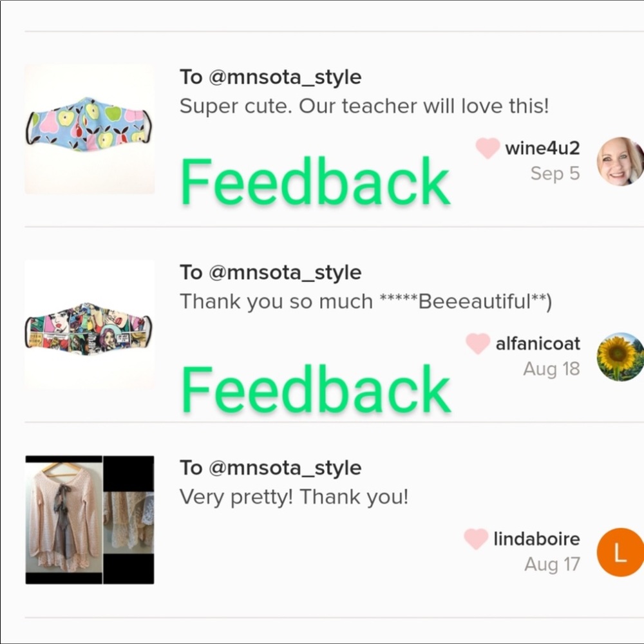644x644 pixels.
Task: Open lindaboire's orange L avatar
Action: [620, 553]
